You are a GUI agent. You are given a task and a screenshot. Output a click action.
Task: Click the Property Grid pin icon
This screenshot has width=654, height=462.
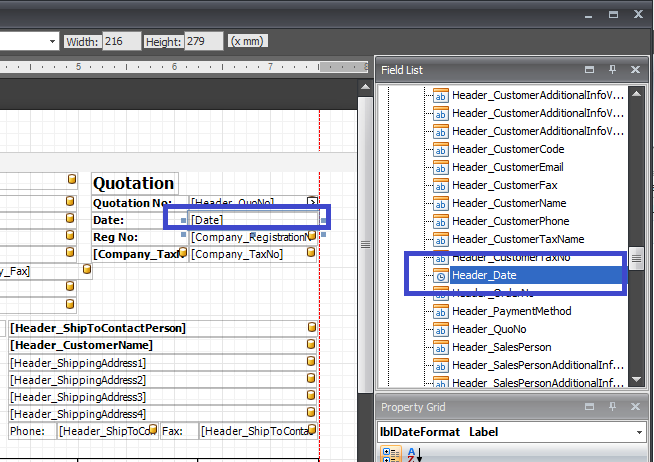tap(612, 407)
